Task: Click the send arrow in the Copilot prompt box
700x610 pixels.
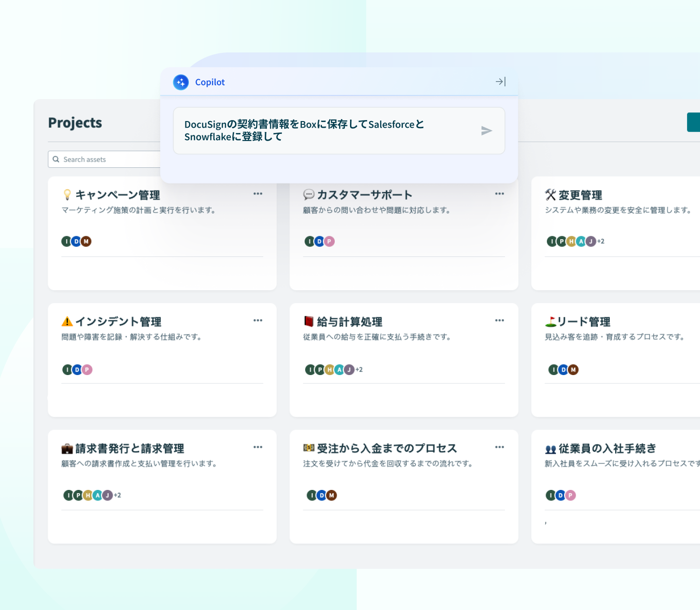Action: pos(487,131)
